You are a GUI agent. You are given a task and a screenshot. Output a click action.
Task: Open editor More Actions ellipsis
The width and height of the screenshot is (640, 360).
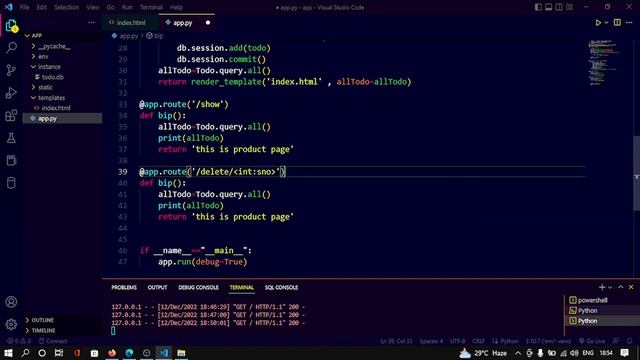629,22
